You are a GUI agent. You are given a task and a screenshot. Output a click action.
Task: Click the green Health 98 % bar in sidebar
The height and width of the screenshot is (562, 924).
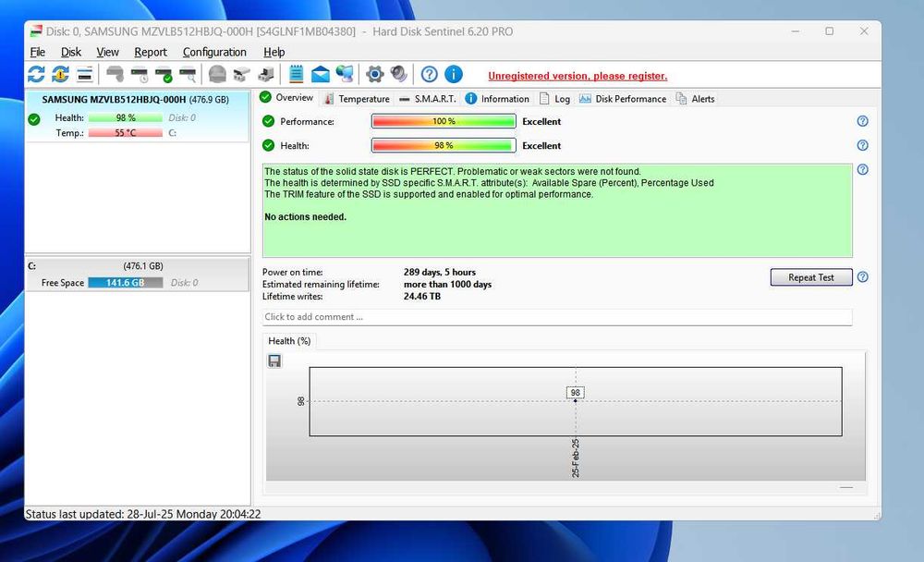126,118
